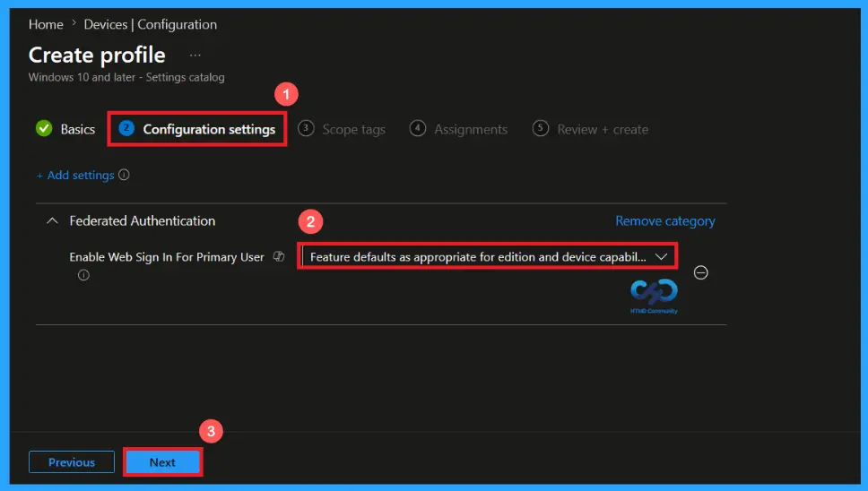
Task: Remove the Enable Web Sign In setting with minus icon
Action: click(701, 272)
